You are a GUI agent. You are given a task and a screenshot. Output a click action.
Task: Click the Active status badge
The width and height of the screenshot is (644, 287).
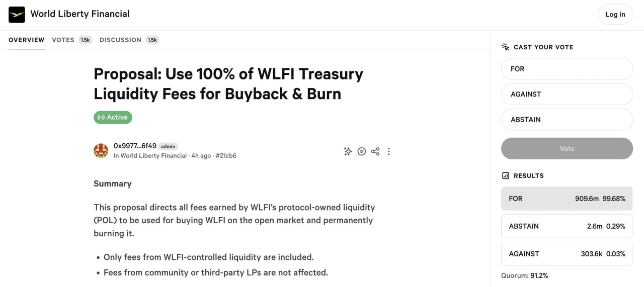tap(113, 117)
